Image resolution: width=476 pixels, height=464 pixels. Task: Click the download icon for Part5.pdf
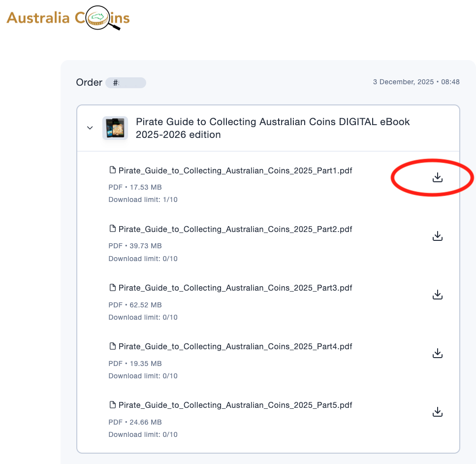pos(437,412)
